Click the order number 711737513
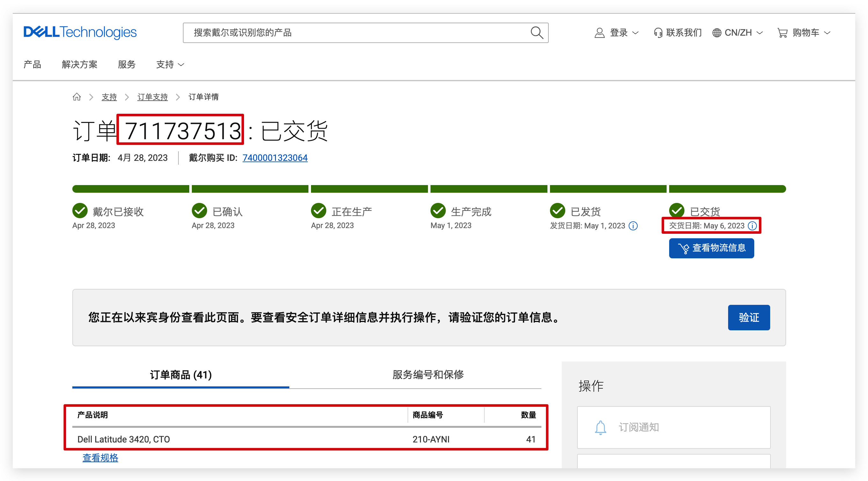 click(183, 131)
